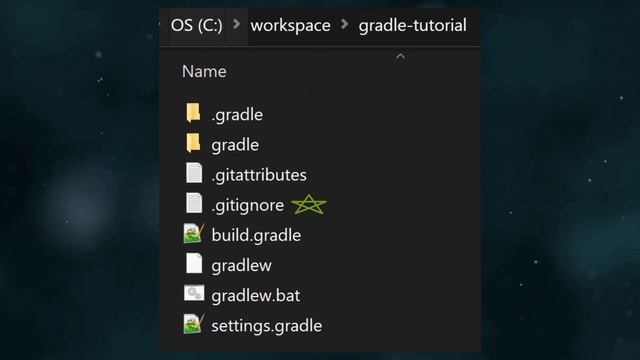This screenshot has height=360, width=640.
Task: Sort by the Name column header
Action: point(204,71)
